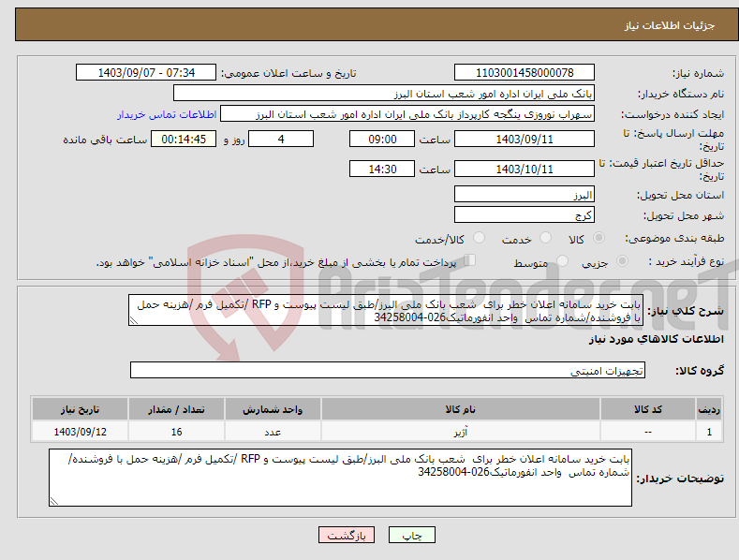Click the جزئیات اطلاعات نیاز header title
The image size is (739, 560).
coord(670,25)
